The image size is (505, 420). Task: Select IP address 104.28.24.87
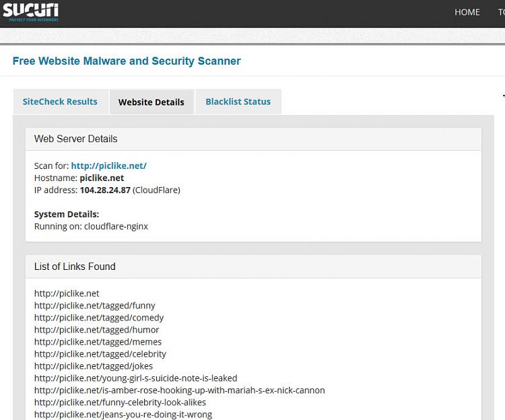[x=105, y=190]
